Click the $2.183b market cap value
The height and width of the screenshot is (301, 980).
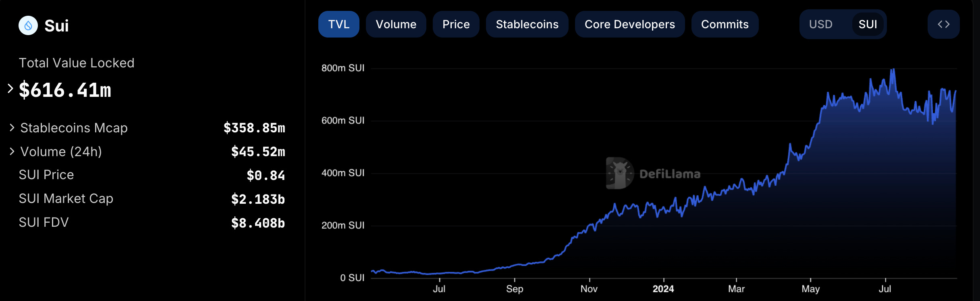coord(258,199)
